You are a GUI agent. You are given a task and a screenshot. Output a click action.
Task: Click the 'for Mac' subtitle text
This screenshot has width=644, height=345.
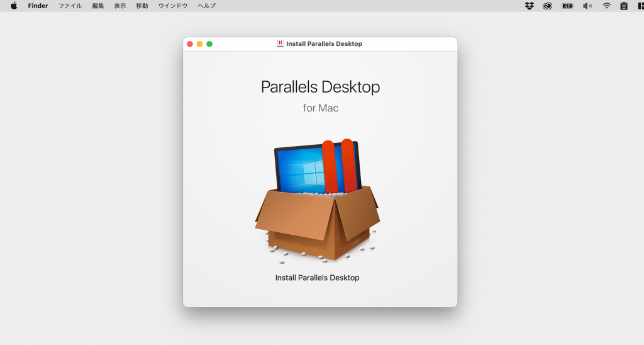321,108
